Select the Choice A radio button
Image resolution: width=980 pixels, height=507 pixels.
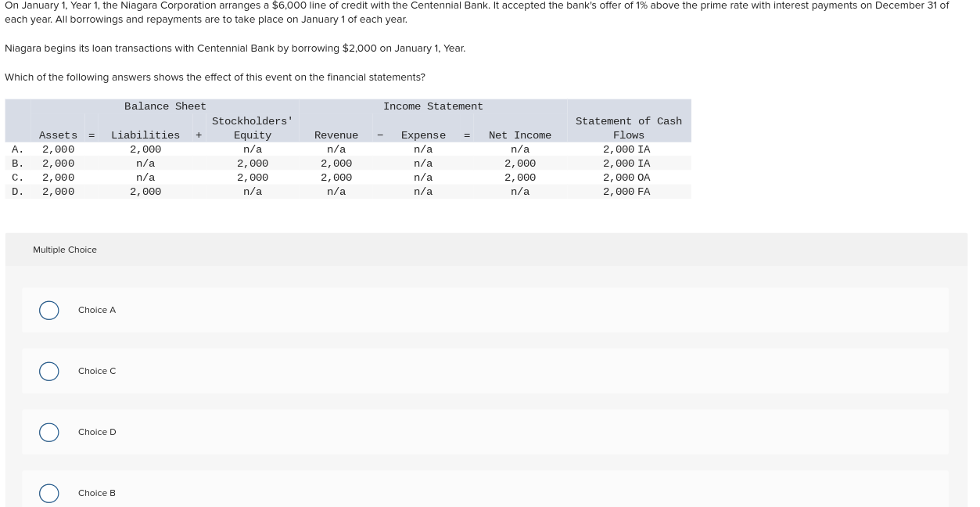(48, 310)
